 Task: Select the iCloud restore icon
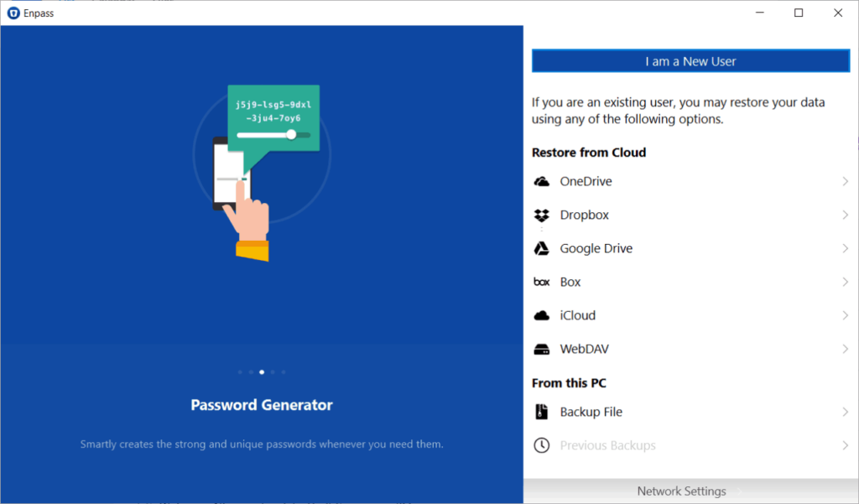click(541, 315)
